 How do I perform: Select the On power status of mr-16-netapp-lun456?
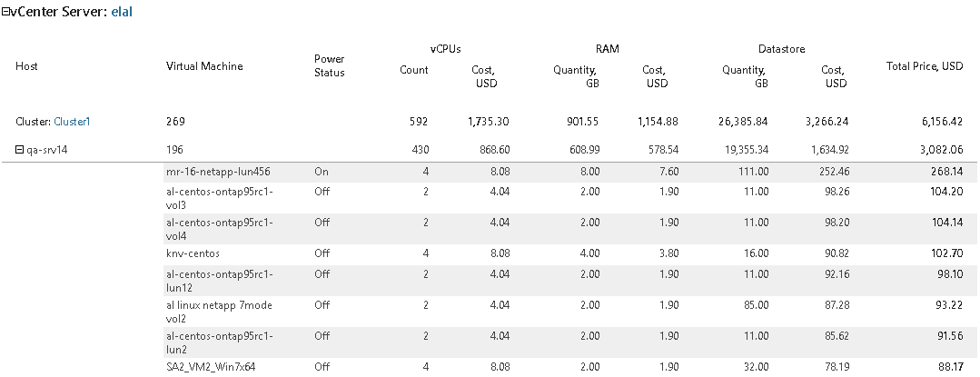(x=322, y=172)
